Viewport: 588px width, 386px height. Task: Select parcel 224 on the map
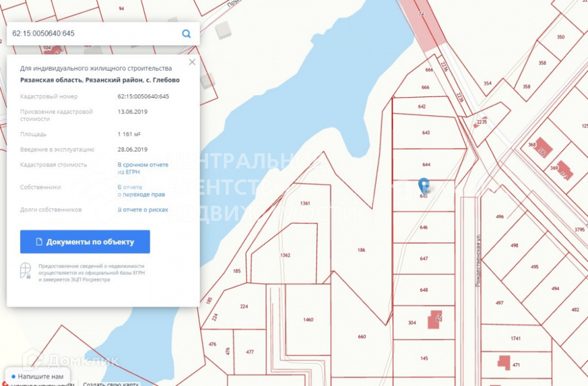coord(244,307)
